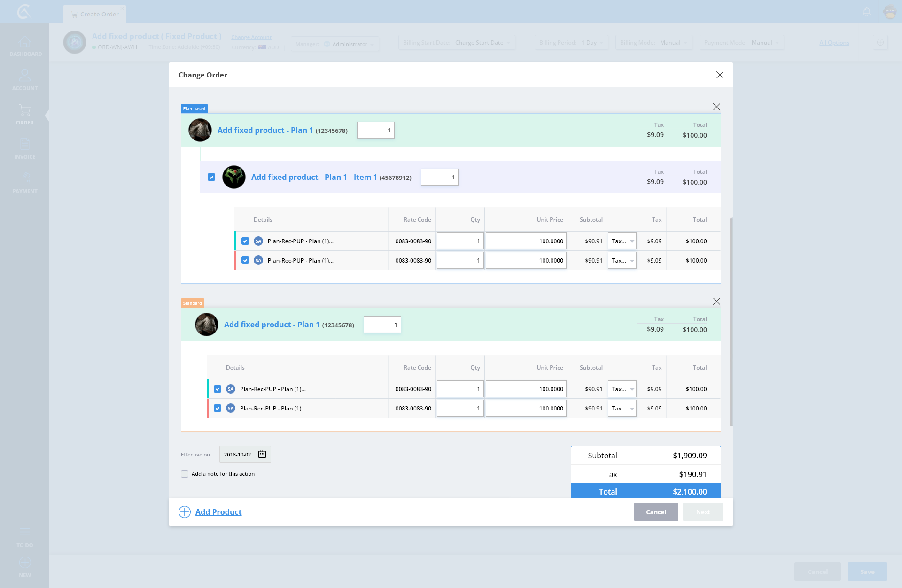Open the Order section in sidebar
Screen dimensions: 902x588
coord(25,114)
